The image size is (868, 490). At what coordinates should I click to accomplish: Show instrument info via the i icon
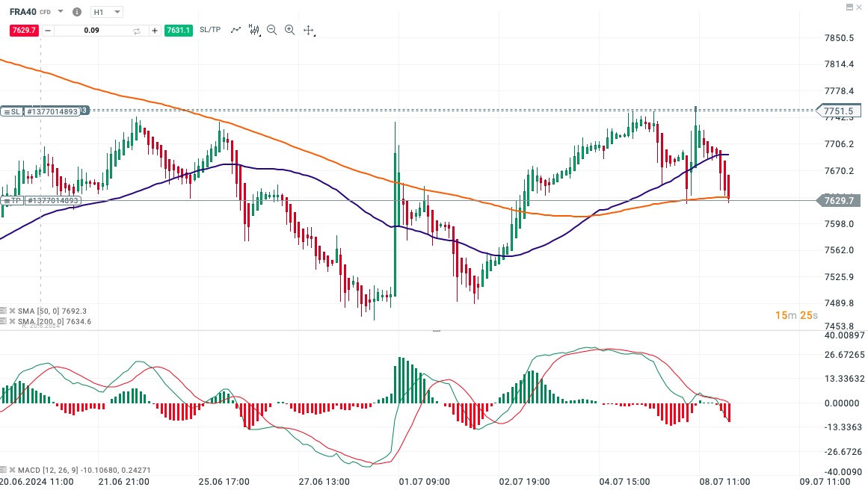pos(77,12)
